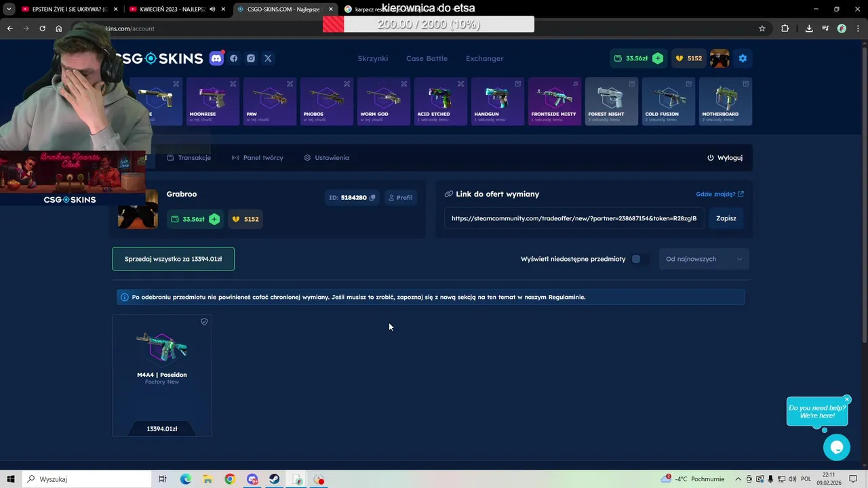
Task: Open the Case Battle menu item
Action: 427,58
